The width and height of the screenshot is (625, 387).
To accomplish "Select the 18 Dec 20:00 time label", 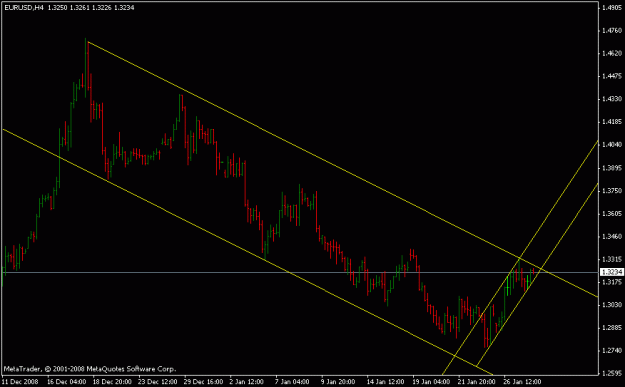I will 112,382.
